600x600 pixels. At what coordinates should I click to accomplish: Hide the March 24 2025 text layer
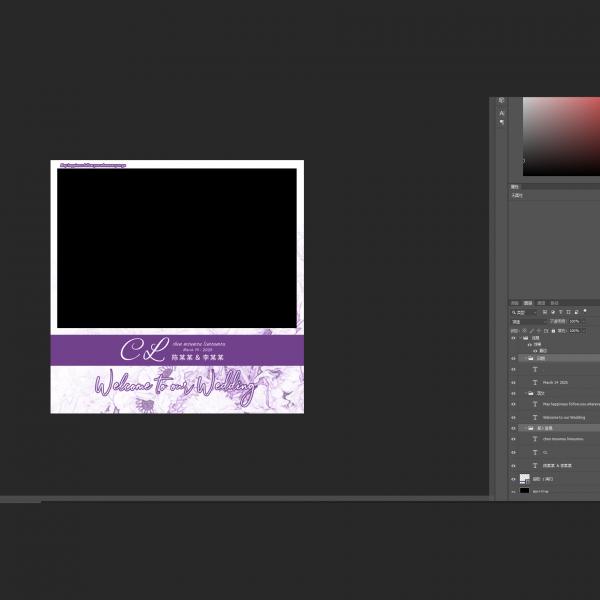[513, 382]
